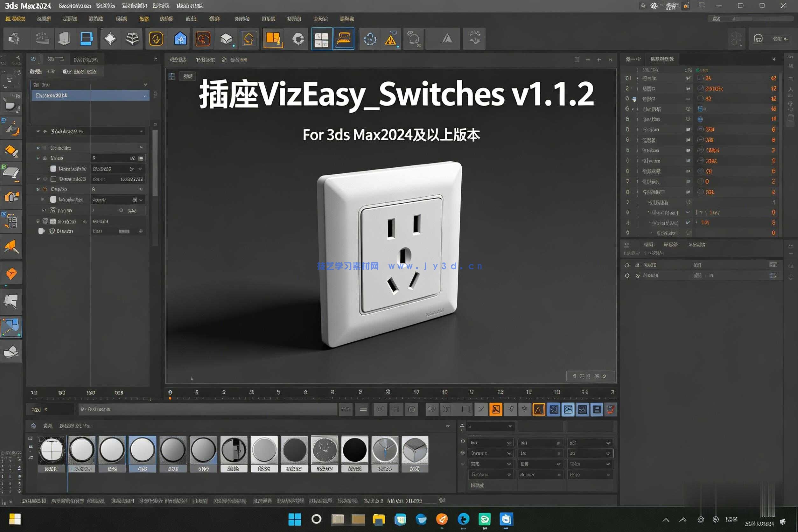Open the dropdown arrow on the Delvbo row

pyautogui.click(x=141, y=189)
